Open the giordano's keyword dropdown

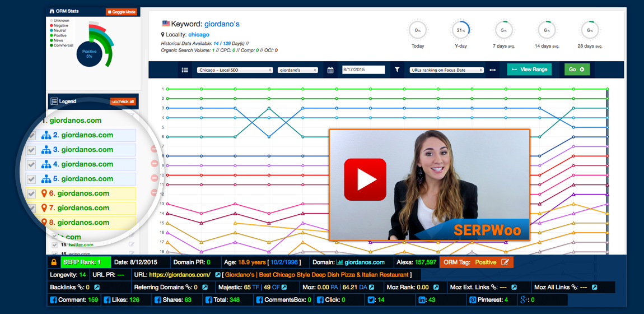298,70
